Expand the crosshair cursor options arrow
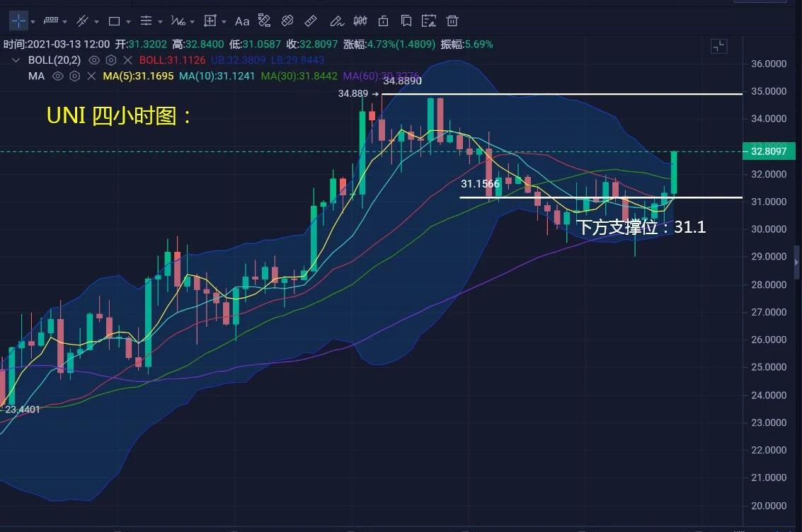Image resolution: width=802 pixels, height=532 pixels. coord(33,21)
